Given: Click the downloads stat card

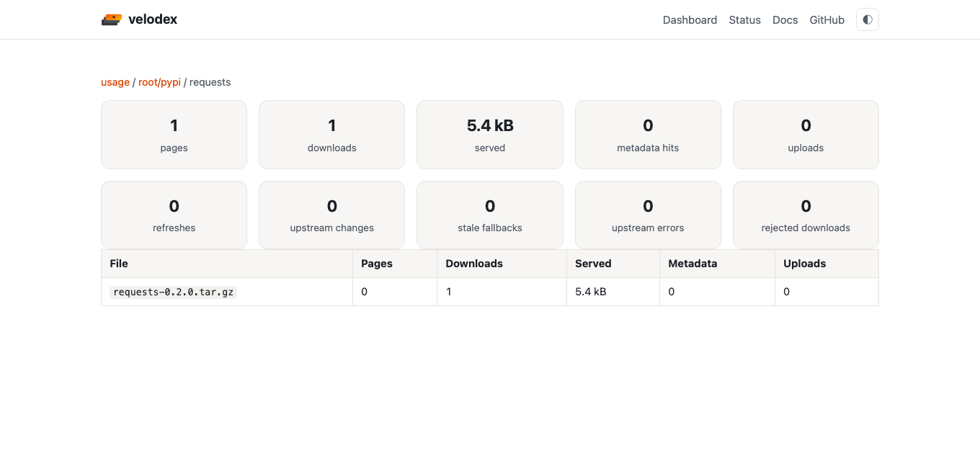Looking at the screenshot, I should (331, 135).
